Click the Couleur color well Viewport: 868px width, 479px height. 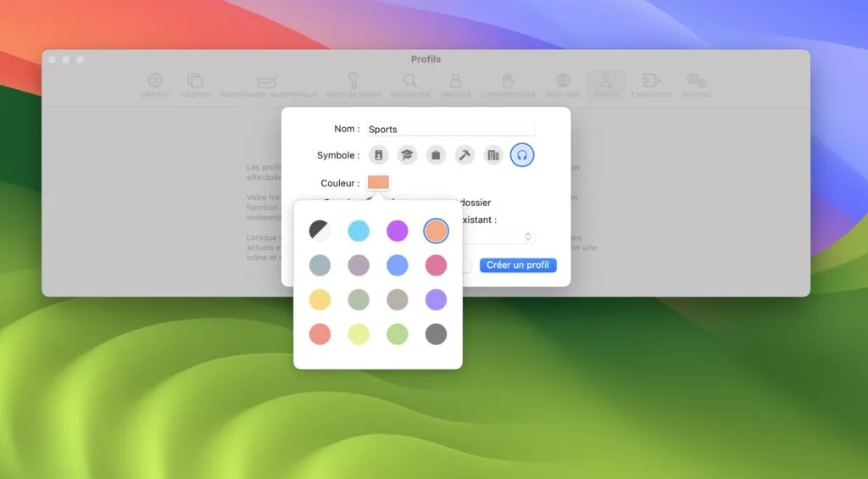(x=379, y=182)
